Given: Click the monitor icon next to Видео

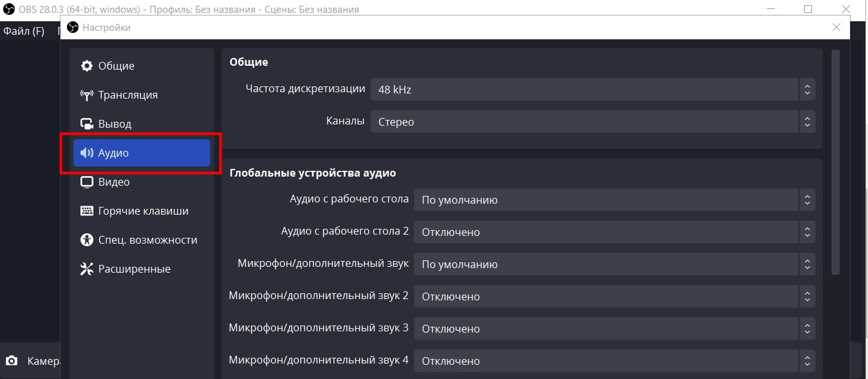Looking at the screenshot, I should coord(87,182).
